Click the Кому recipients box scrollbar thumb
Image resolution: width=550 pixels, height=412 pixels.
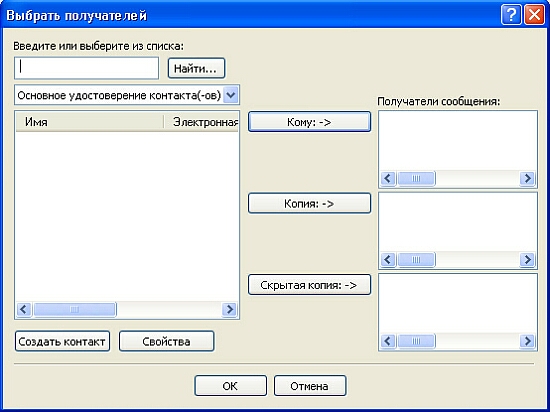pos(416,178)
